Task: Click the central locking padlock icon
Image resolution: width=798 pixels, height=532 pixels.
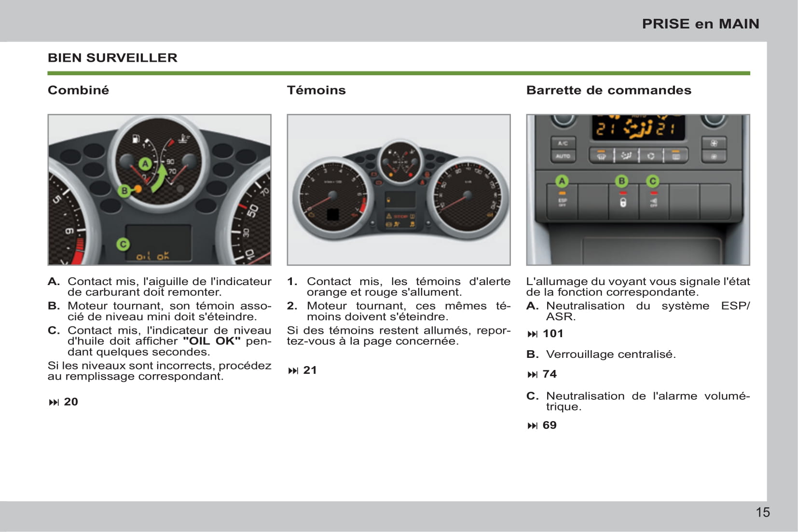Action: tap(622, 202)
